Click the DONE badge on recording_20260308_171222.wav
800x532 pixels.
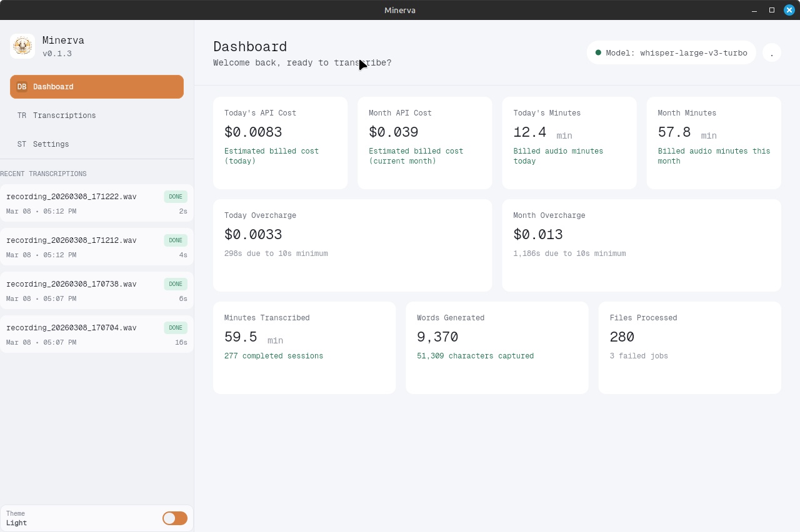point(175,196)
